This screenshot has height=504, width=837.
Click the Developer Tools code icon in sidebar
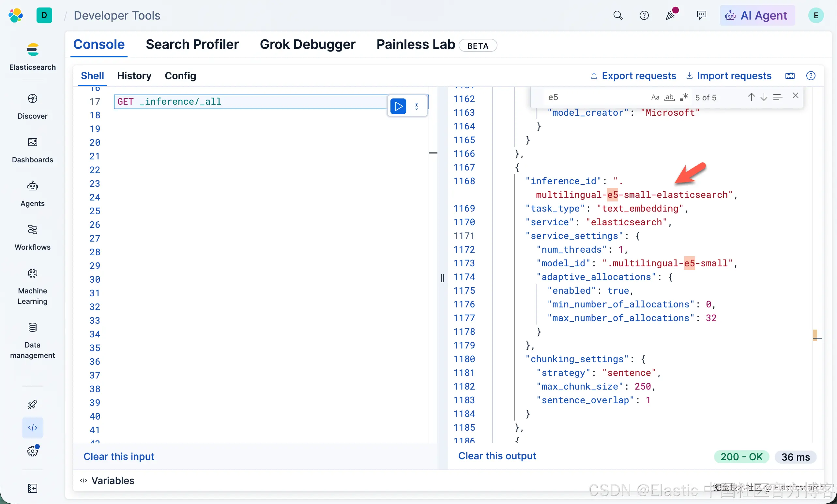click(33, 428)
